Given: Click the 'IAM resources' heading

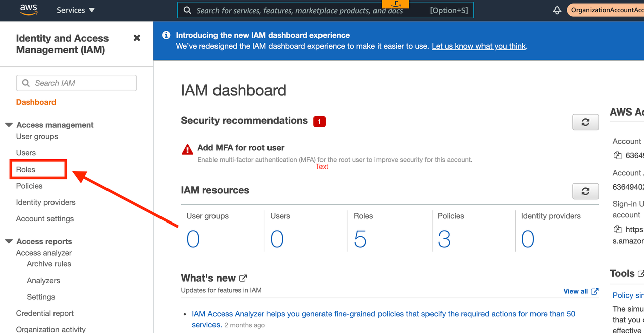Looking at the screenshot, I should 215,190.
